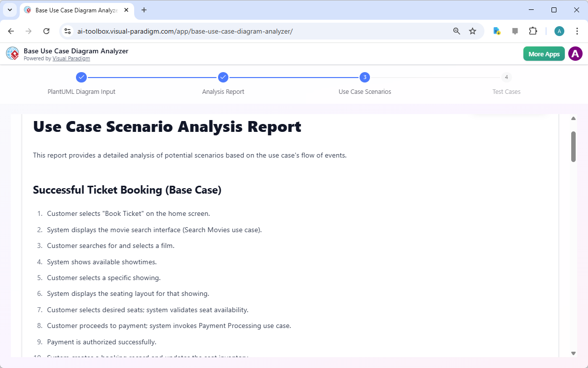Screen dimensions: 588x368
Task: Click the report scrollbar thumb
Action: 573,146
